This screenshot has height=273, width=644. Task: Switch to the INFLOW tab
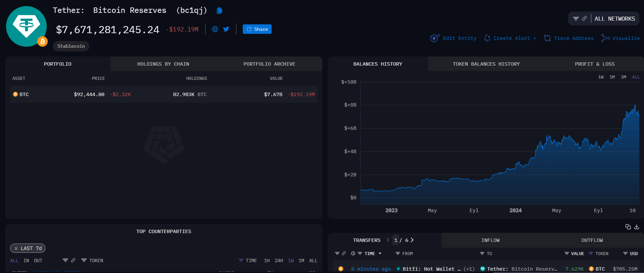click(490, 240)
